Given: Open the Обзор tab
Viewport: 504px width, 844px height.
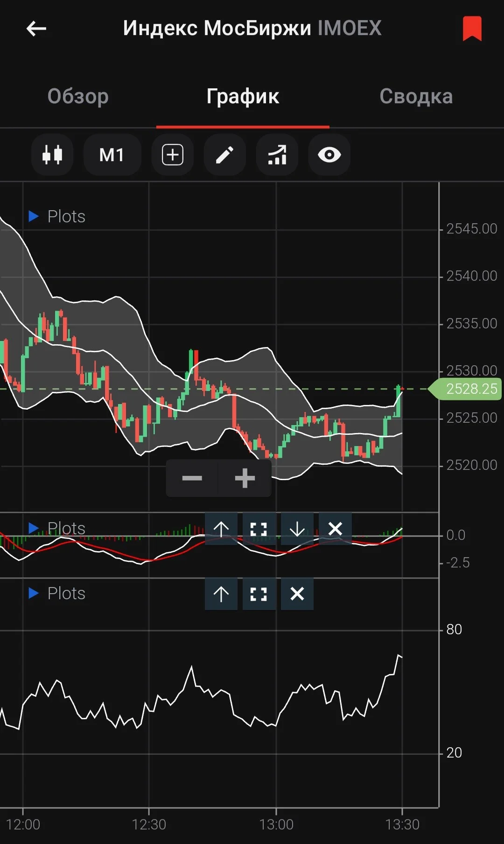Looking at the screenshot, I should pos(78,96).
